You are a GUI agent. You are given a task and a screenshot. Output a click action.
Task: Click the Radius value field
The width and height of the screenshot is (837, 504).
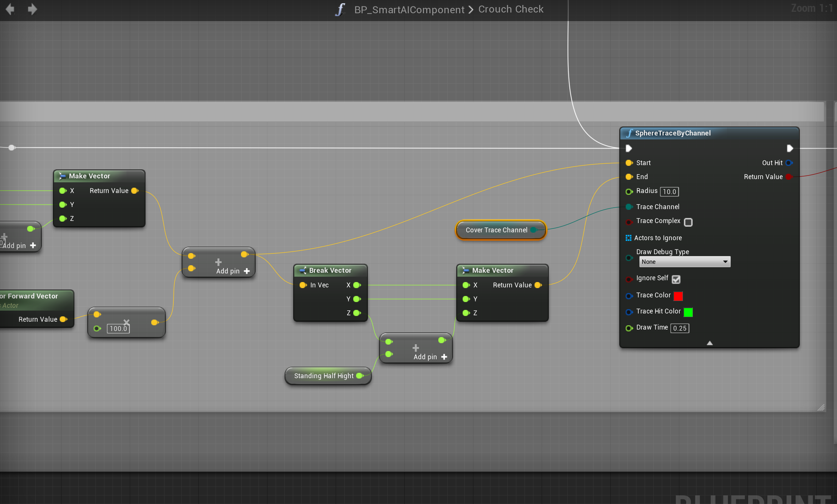[x=669, y=192]
